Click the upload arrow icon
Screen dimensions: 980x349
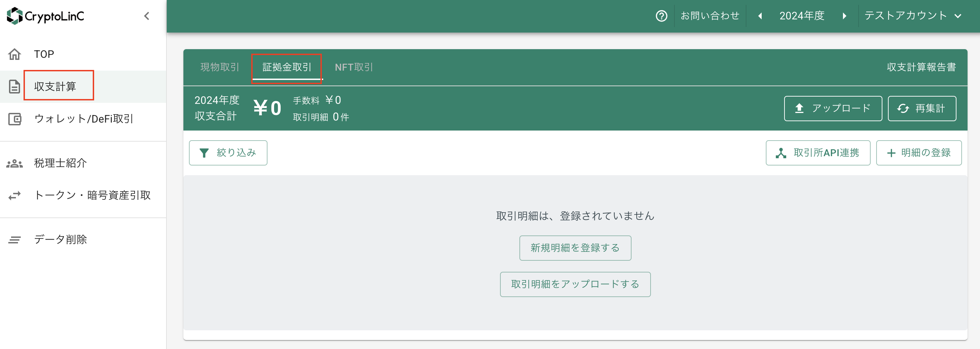tap(799, 108)
